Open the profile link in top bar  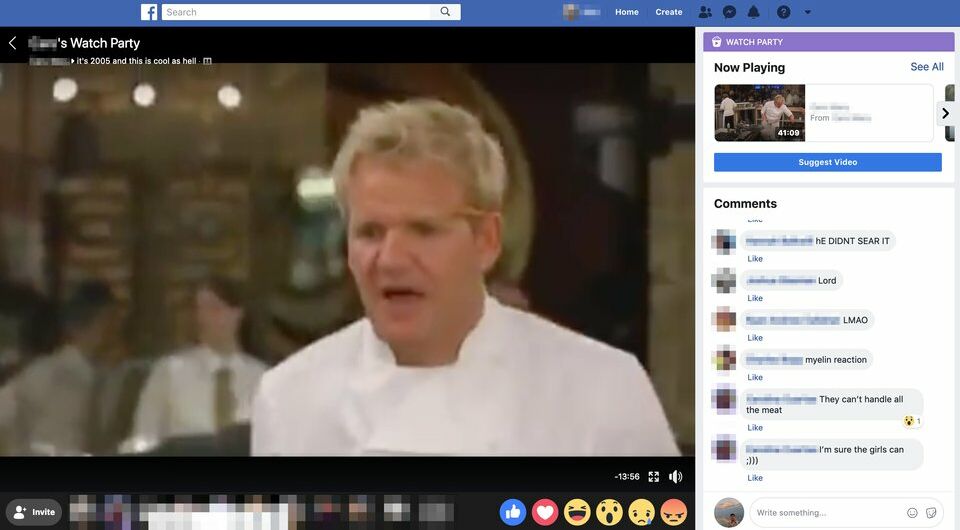(582, 12)
